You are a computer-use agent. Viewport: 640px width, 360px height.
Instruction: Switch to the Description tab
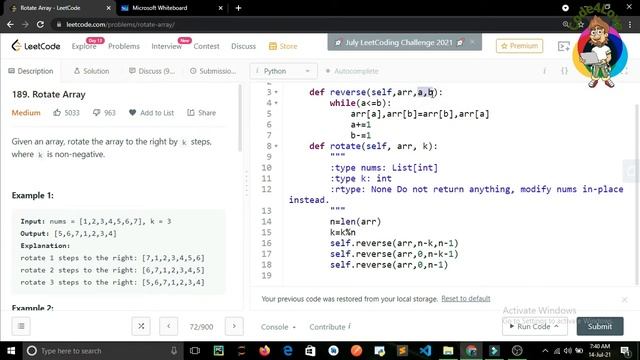[31, 71]
